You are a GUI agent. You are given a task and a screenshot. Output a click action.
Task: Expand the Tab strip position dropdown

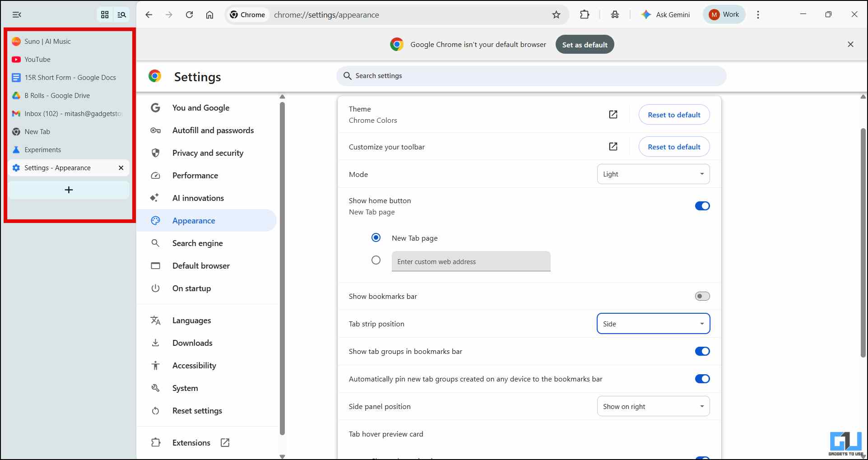coord(653,324)
